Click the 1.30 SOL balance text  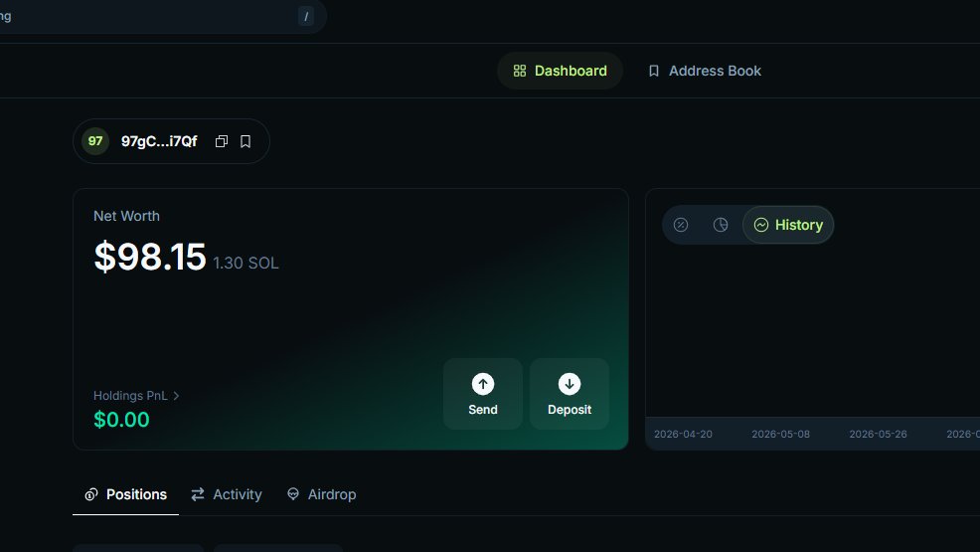(245, 264)
